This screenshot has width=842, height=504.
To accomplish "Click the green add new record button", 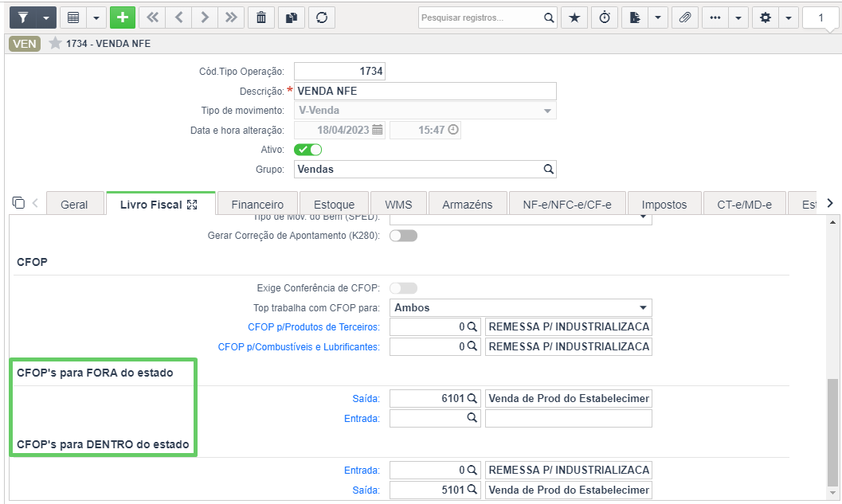I will point(123,18).
